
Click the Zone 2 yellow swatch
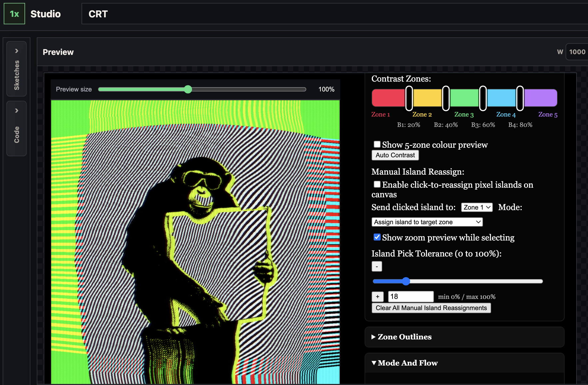pyautogui.click(x=427, y=98)
